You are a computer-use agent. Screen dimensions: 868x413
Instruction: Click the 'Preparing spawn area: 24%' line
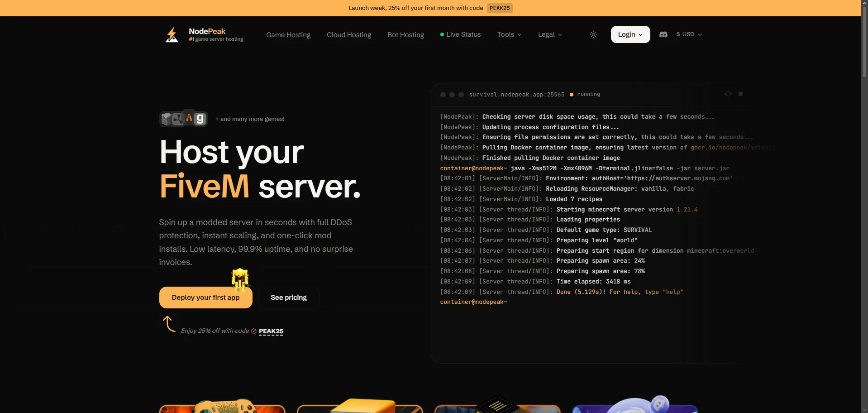pos(543,261)
